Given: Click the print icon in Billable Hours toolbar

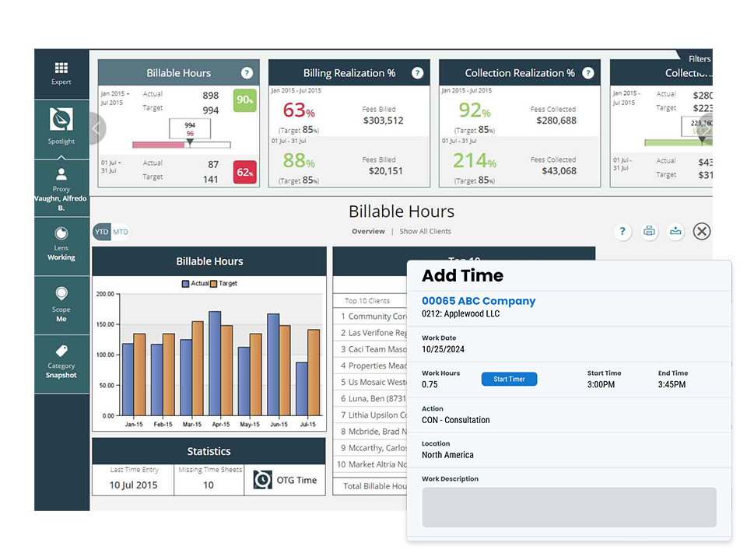Looking at the screenshot, I should [649, 231].
